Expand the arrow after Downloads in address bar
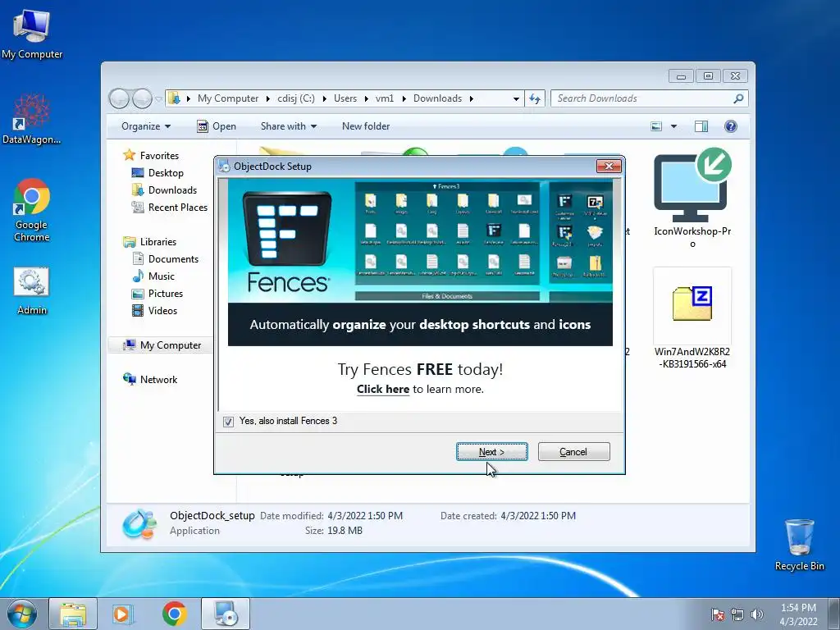Image resolution: width=840 pixels, height=630 pixels. tap(472, 98)
